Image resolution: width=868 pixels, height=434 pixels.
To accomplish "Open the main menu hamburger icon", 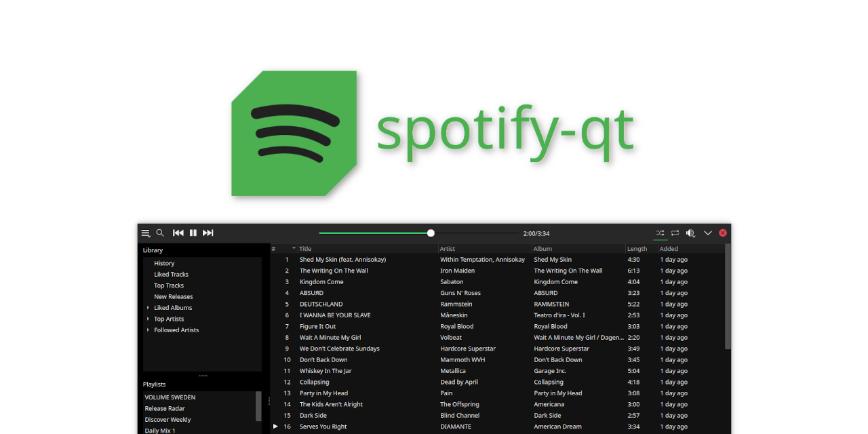I will [x=146, y=233].
